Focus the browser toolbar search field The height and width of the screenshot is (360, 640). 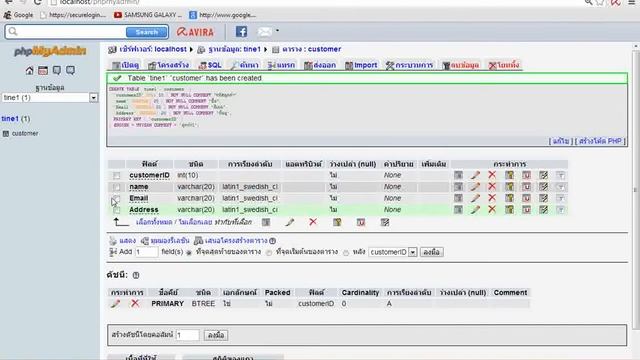pos(65,32)
